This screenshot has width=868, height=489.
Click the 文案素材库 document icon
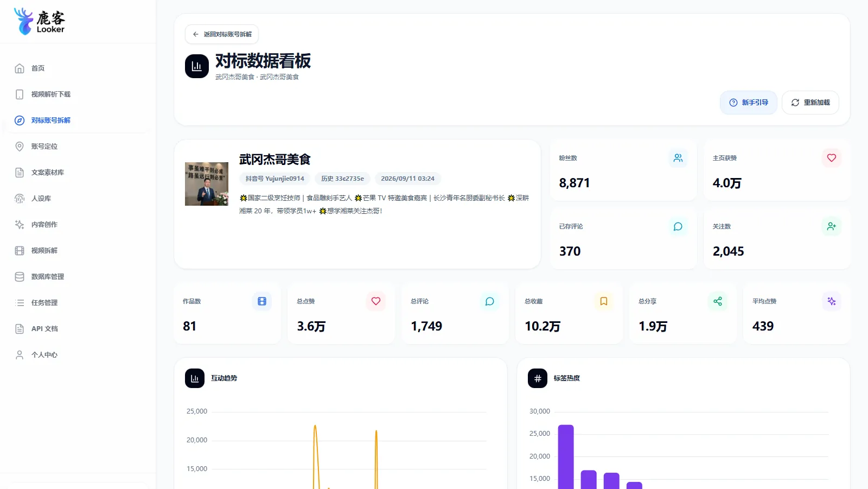click(x=20, y=173)
